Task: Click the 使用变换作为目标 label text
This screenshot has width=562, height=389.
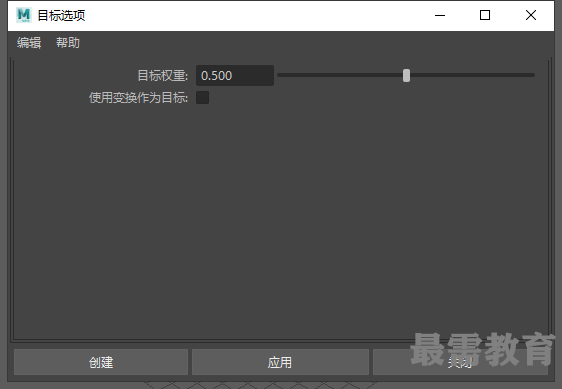Action: click(138, 98)
